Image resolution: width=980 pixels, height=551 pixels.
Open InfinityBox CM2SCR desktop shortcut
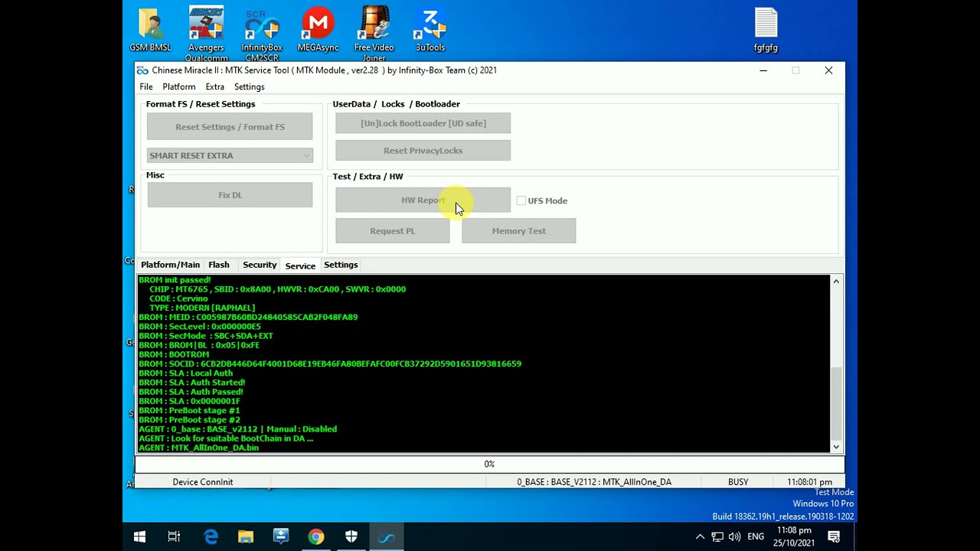262,34
